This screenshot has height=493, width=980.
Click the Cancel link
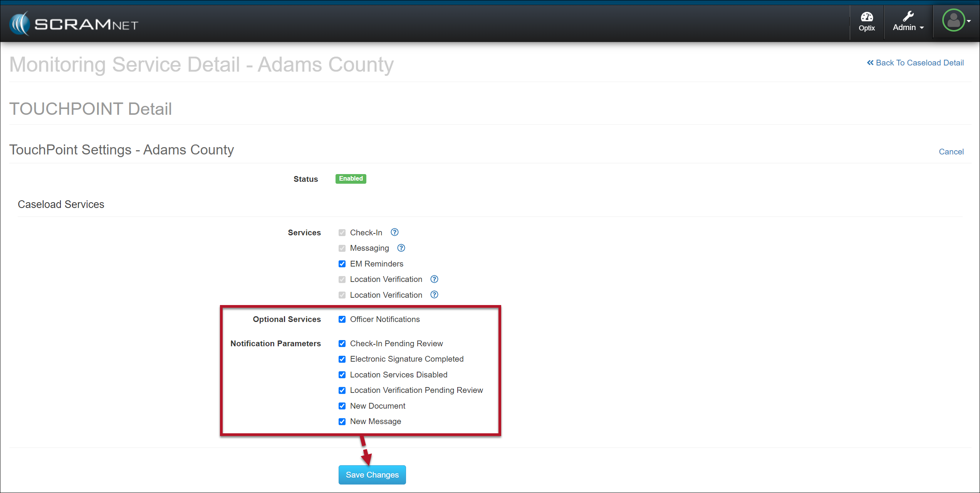(x=951, y=152)
